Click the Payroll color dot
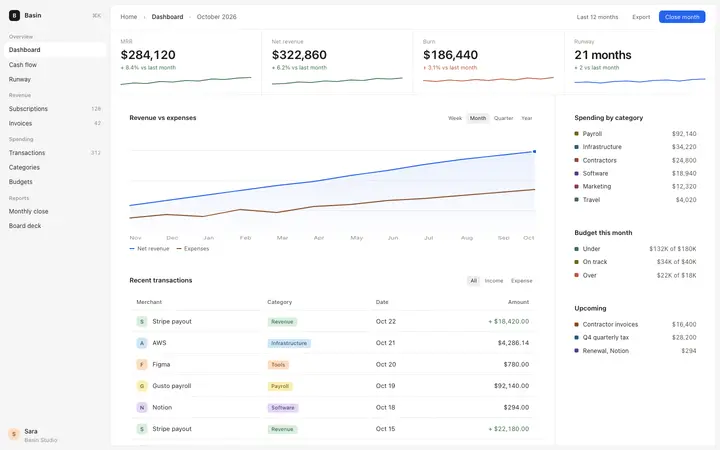Viewport: 720px width, 450px height. [576, 134]
